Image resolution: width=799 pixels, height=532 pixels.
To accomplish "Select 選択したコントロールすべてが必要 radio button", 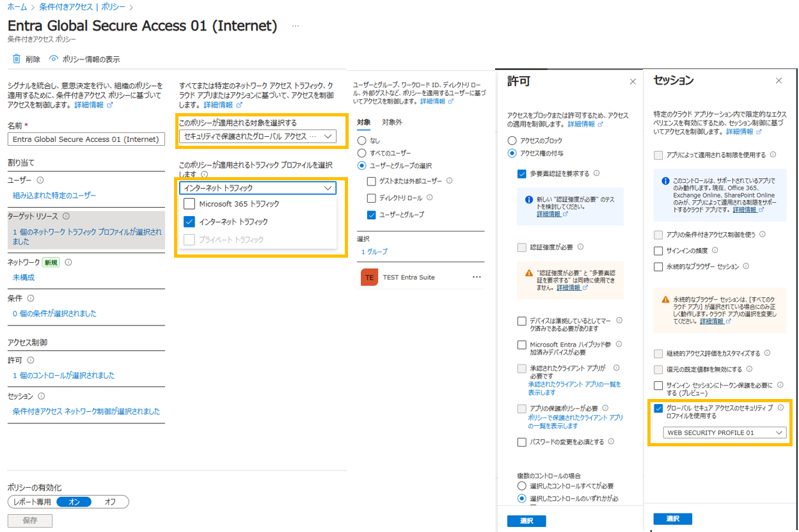I will point(521,486).
